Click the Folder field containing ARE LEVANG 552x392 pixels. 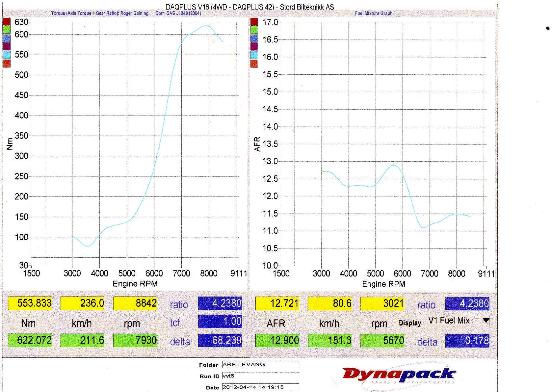click(260, 364)
